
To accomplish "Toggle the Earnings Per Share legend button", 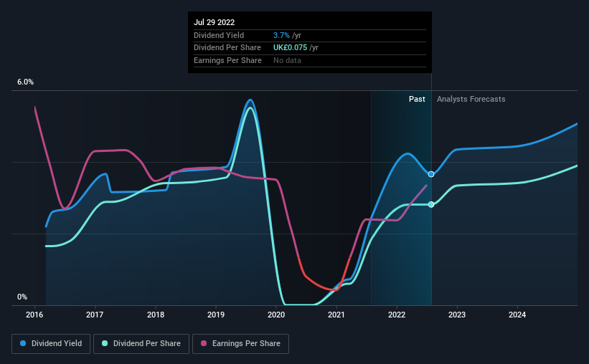I will tap(240, 344).
